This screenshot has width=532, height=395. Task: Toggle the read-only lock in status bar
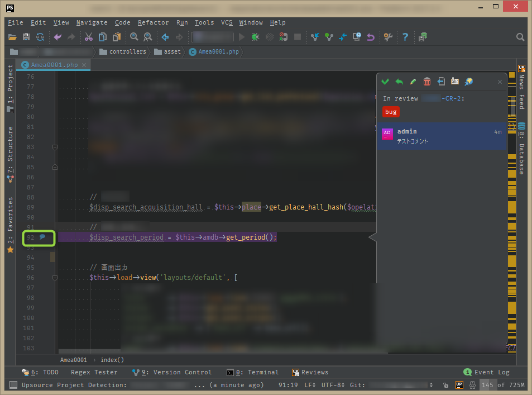[x=446, y=385]
